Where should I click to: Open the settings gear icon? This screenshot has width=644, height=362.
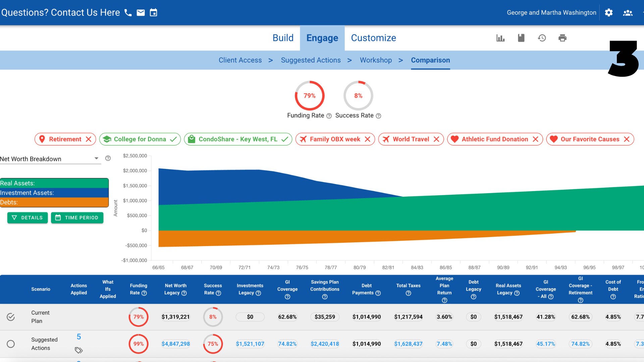point(609,13)
